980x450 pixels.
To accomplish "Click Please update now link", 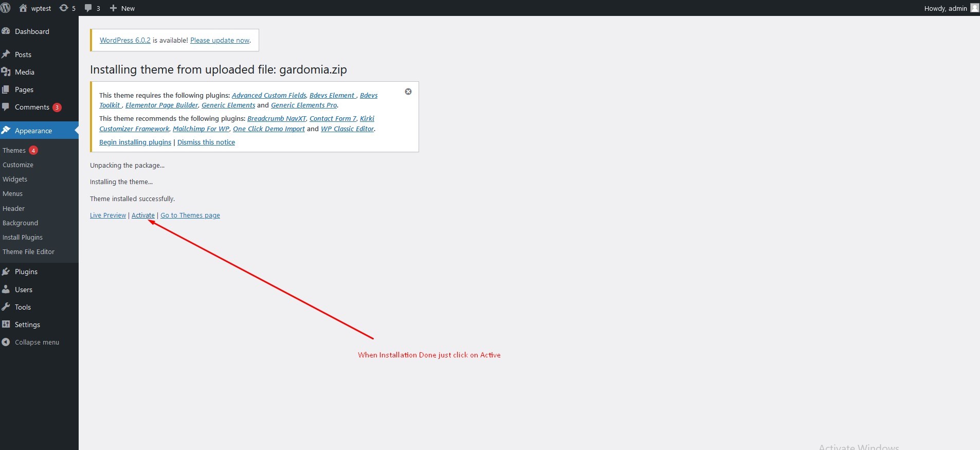I will (x=220, y=40).
